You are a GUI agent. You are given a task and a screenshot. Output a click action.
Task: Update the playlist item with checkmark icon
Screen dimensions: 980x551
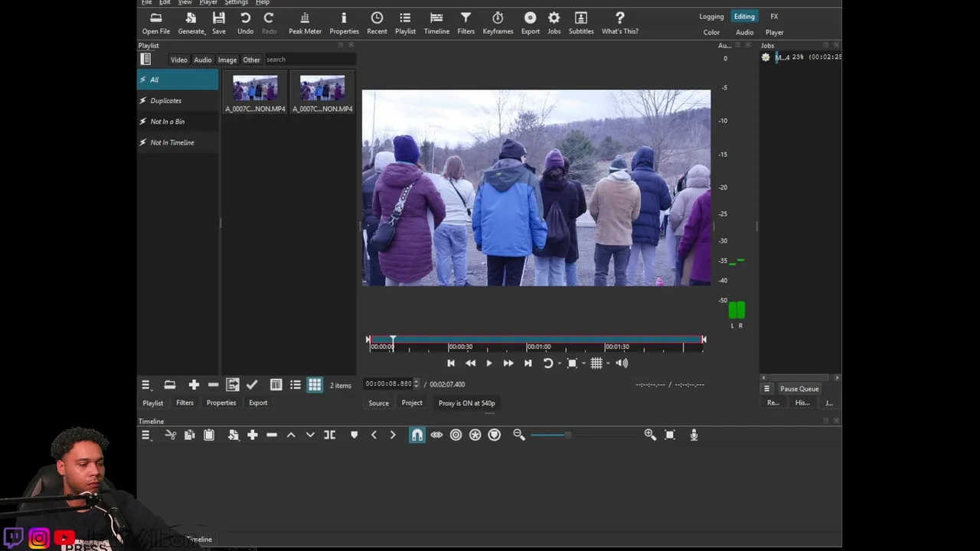(252, 385)
